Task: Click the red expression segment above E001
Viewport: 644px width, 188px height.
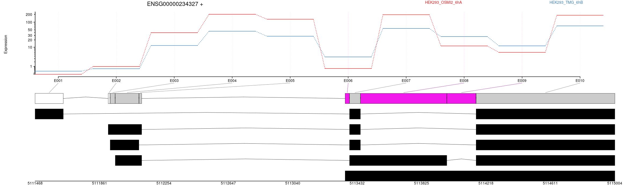Action: (x=58, y=74)
